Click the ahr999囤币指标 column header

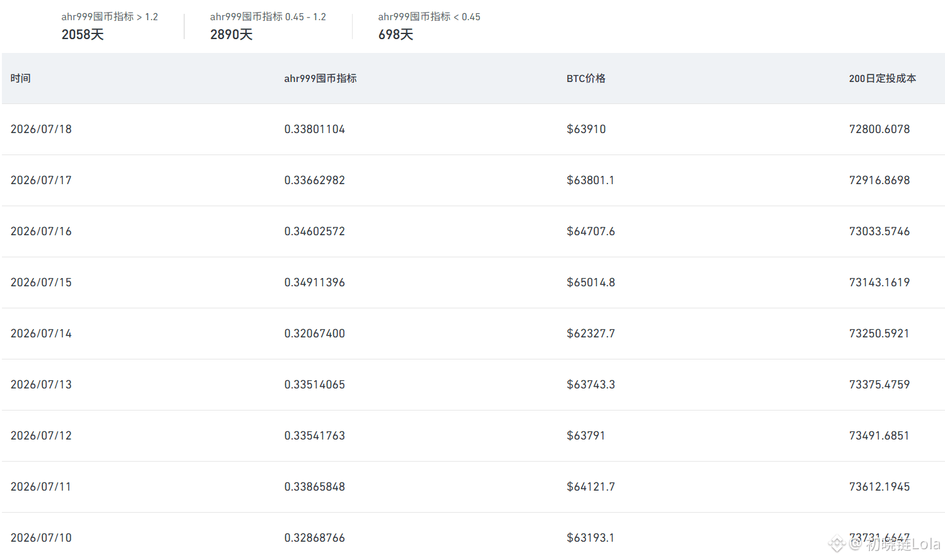pyautogui.click(x=320, y=78)
